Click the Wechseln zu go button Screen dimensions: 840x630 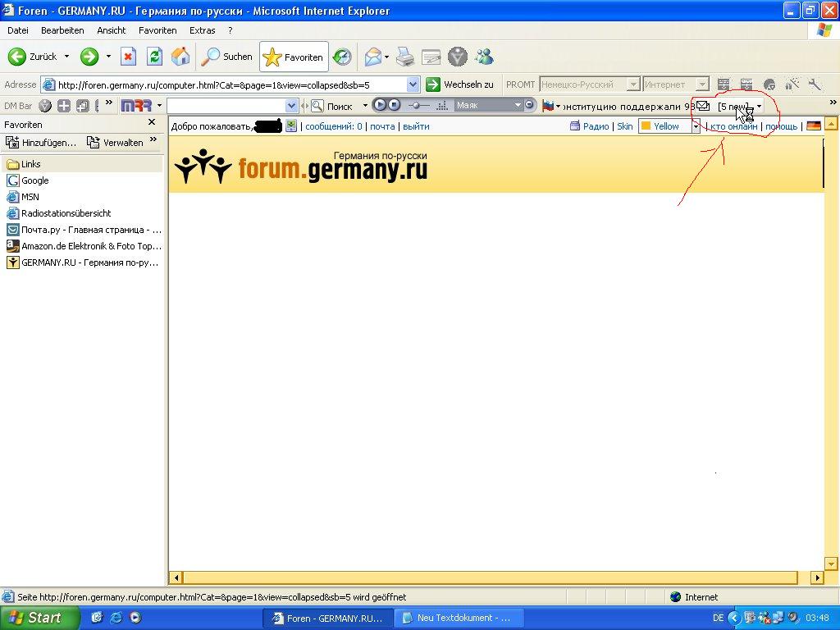459,84
